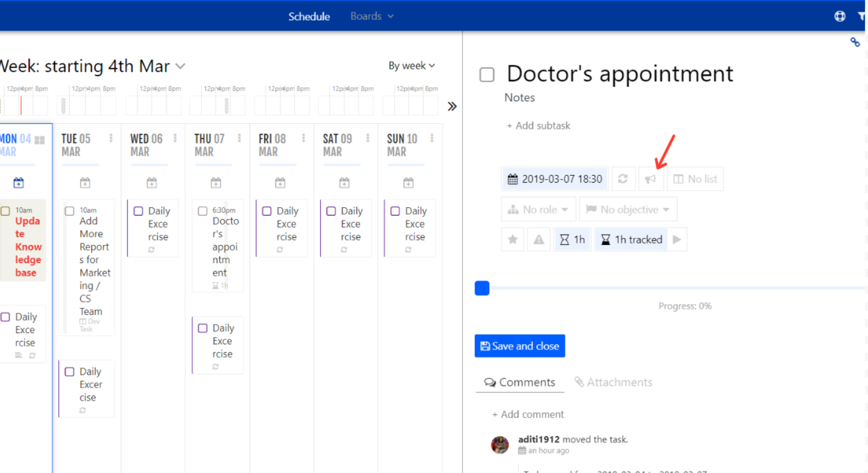Click Save and close button
Screen dimensions: 868x473
coord(520,346)
